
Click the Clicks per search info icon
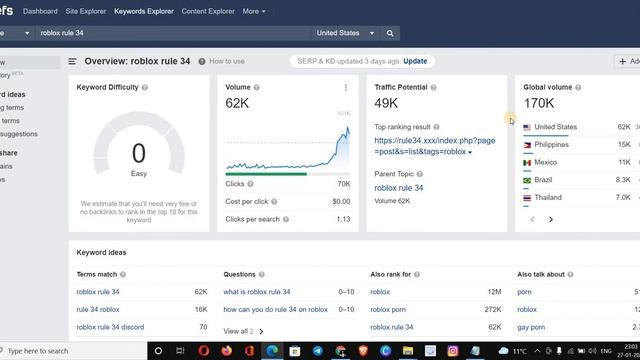click(286, 219)
